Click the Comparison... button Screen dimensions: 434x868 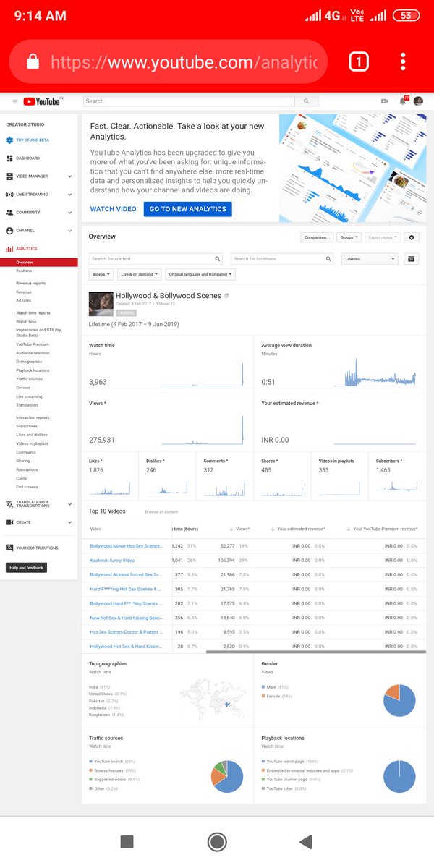[317, 237]
